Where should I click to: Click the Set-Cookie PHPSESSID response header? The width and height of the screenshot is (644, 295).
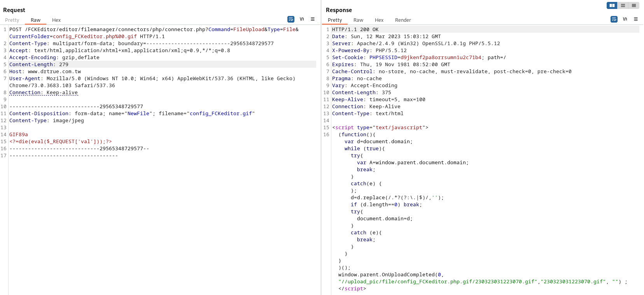[x=419, y=58]
